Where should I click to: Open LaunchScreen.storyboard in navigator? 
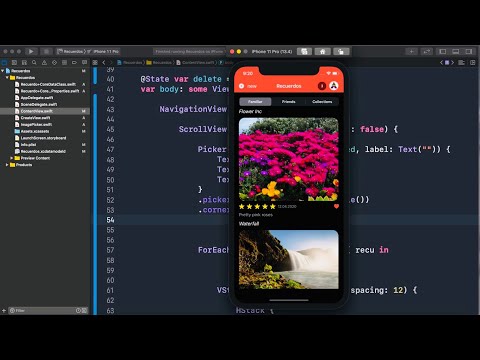43,138
